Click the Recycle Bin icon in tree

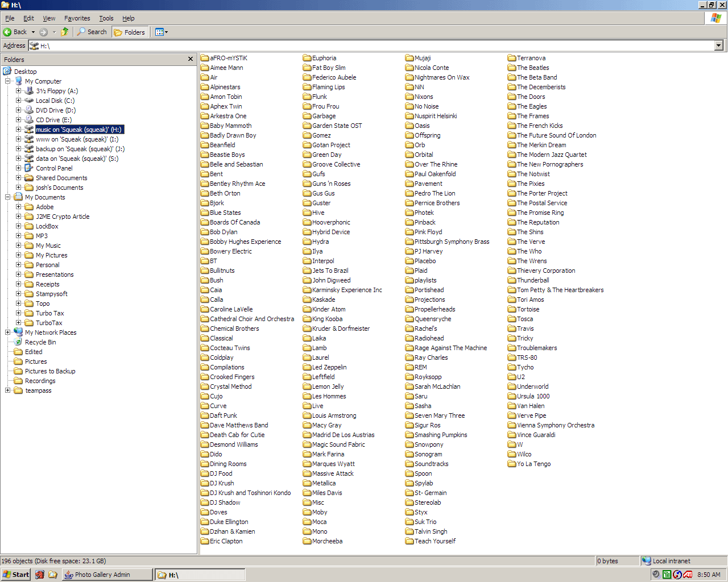point(18,342)
